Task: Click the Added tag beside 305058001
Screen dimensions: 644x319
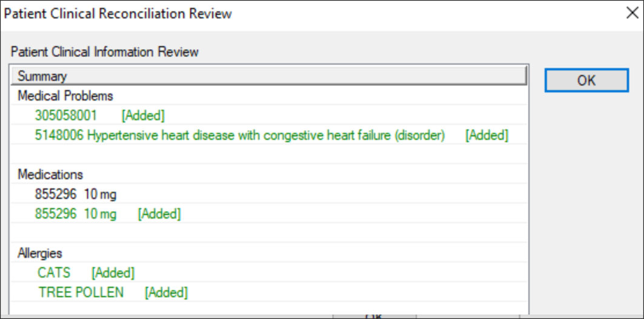Action: click(x=143, y=115)
